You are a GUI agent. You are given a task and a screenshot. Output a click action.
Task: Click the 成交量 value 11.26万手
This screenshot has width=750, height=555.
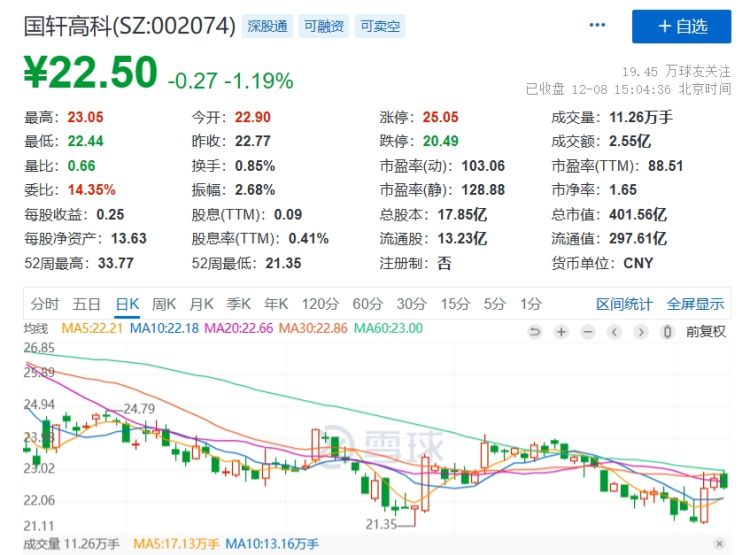pyautogui.click(x=641, y=117)
